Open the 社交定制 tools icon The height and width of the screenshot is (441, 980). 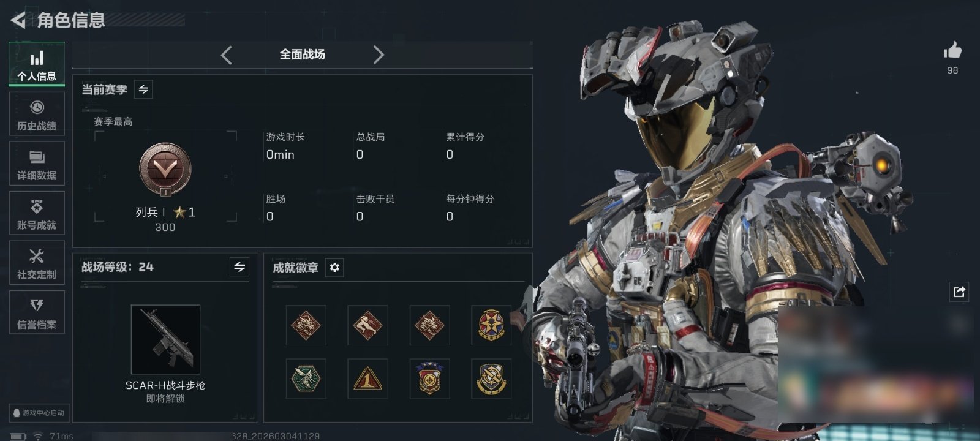tap(37, 263)
